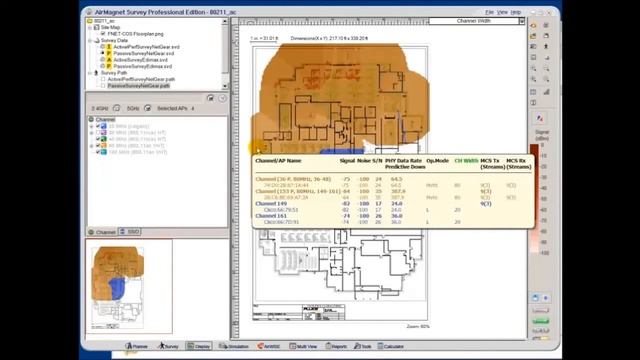Click the blue icon below signal legend
The height and width of the screenshot is (360, 640).
click(x=536, y=298)
